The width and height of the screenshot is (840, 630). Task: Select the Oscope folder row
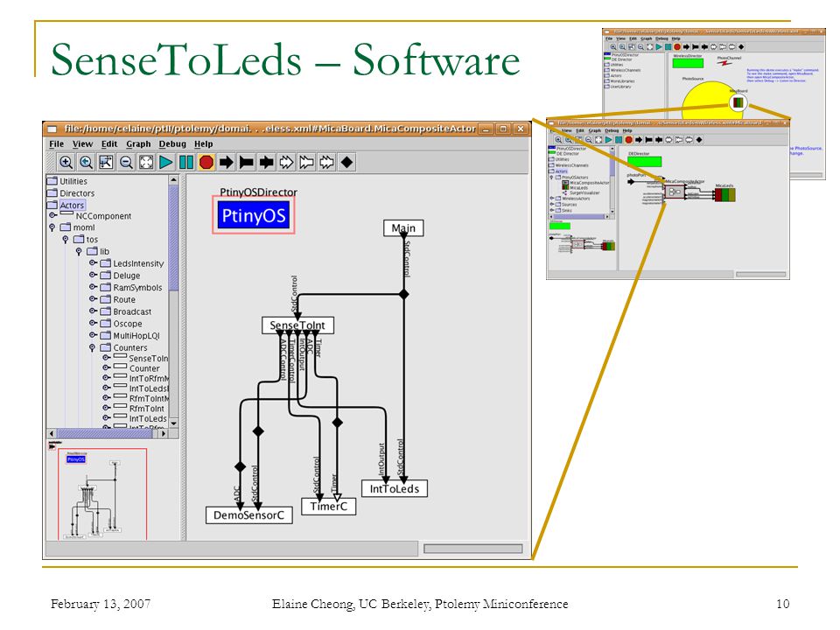(x=122, y=324)
